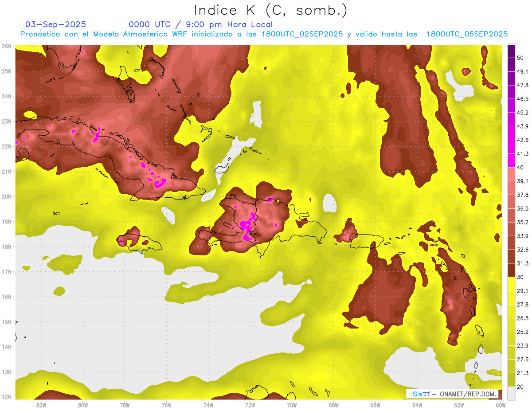Click the 12N latitude axis label
The height and width of the screenshot is (411, 532).
pyautogui.click(x=7, y=397)
